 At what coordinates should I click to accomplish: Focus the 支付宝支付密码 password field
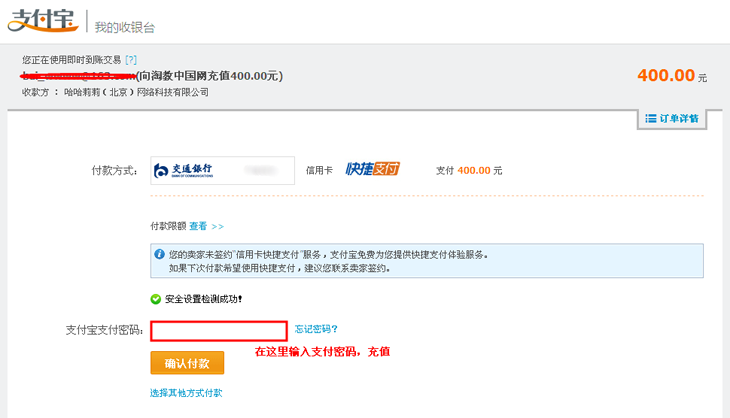(x=219, y=331)
